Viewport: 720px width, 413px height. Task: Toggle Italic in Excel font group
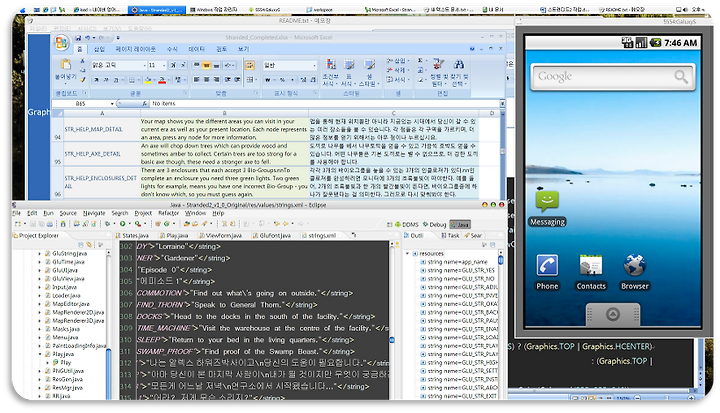click(106, 80)
